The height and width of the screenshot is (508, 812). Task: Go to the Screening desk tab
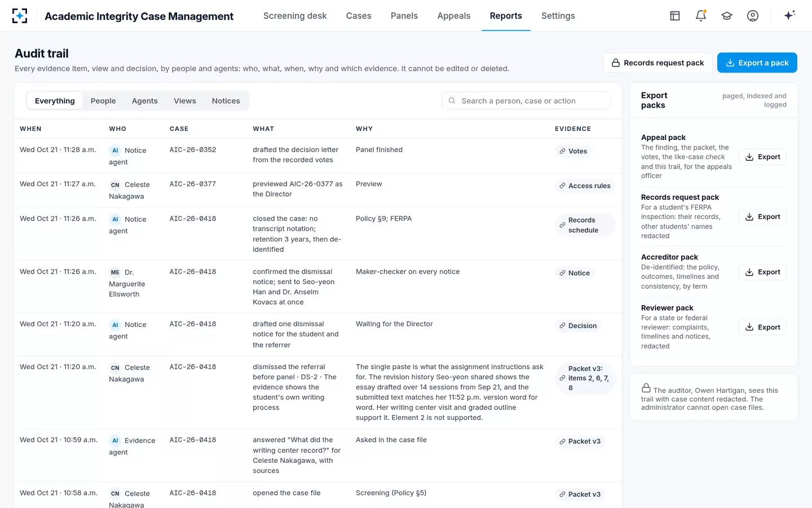pos(295,16)
